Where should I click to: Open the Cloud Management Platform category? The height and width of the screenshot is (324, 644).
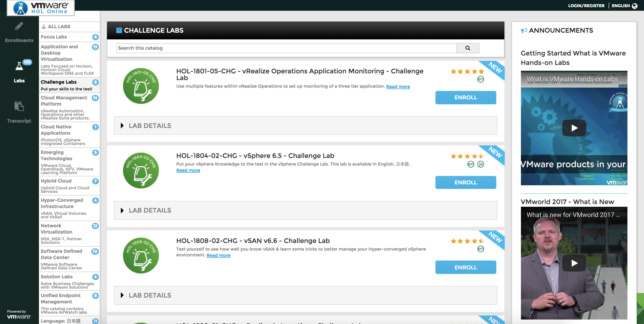64,101
